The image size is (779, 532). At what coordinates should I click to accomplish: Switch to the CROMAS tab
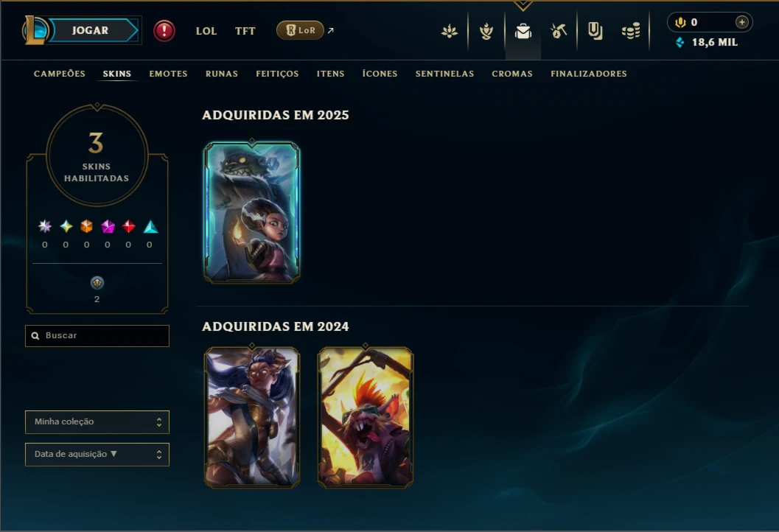point(512,74)
